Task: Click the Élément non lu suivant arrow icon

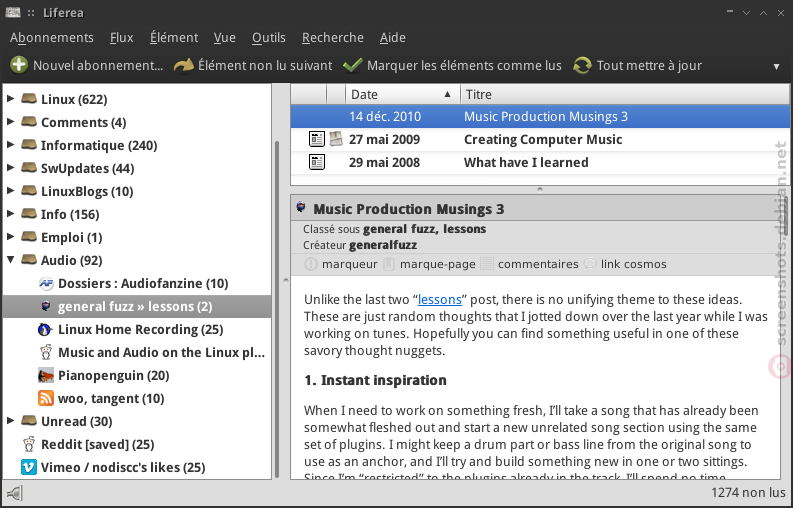Action: coord(184,65)
